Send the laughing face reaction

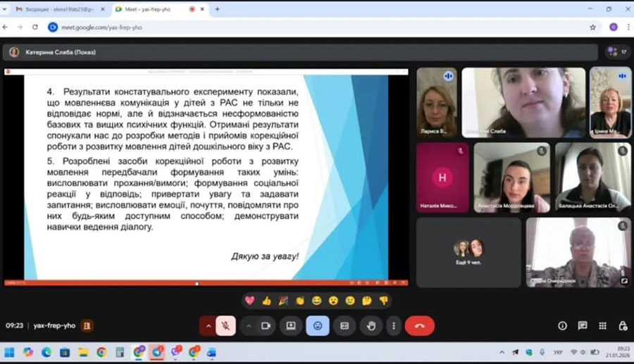(316, 301)
